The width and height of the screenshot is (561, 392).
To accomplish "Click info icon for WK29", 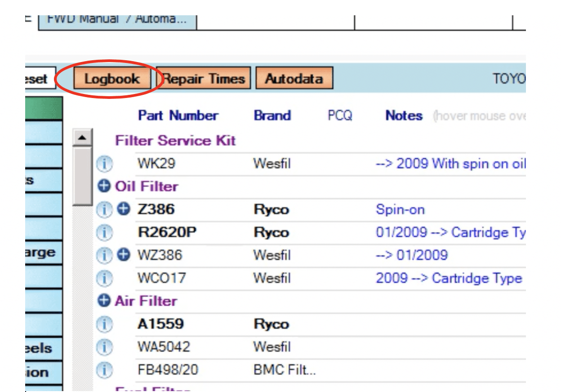I will point(104,164).
